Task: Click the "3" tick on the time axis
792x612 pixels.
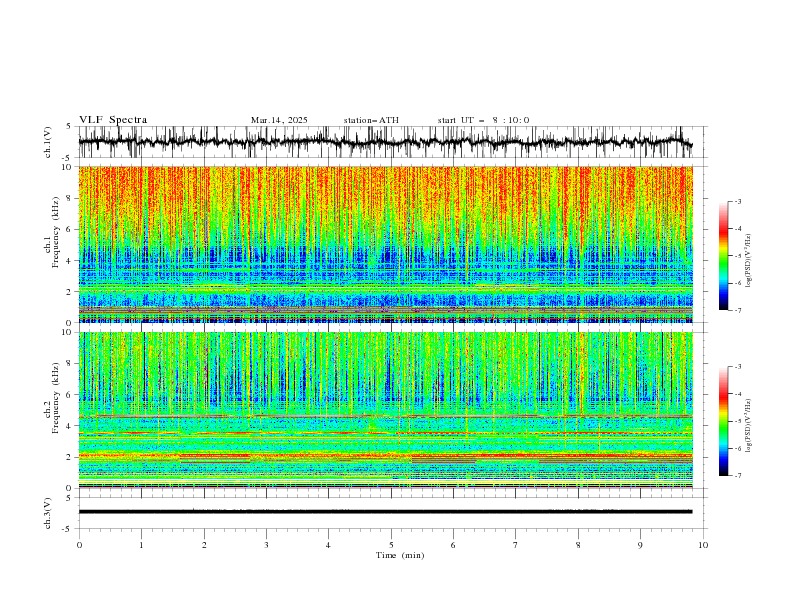Action: click(x=266, y=545)
